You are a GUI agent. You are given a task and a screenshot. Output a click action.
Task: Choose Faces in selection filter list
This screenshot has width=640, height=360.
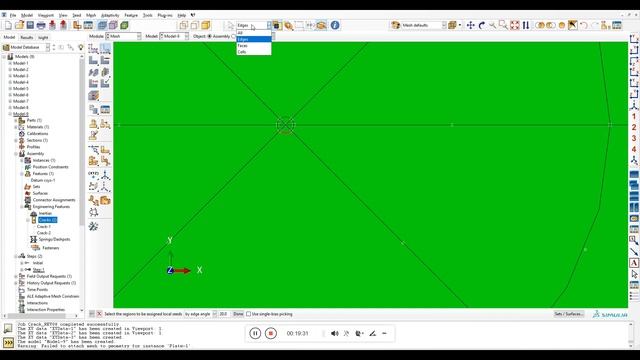254,46
